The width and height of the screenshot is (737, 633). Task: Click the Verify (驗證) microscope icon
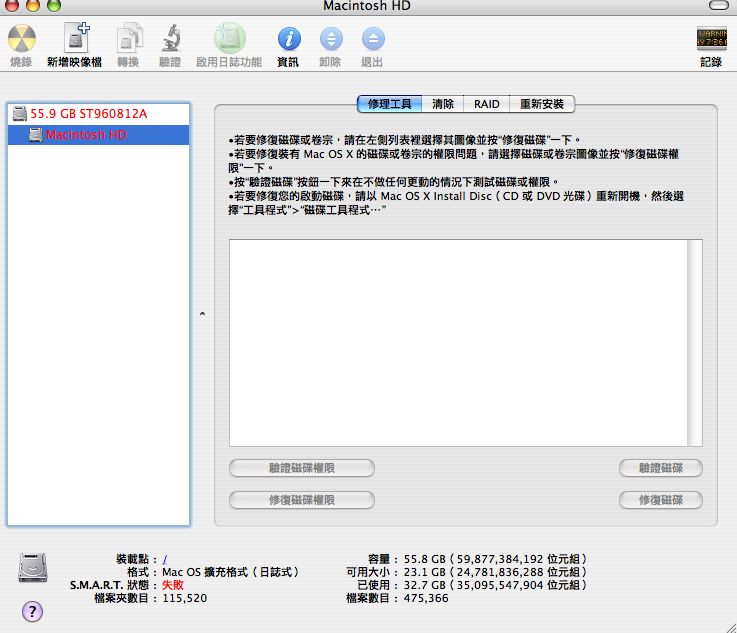coord(171,38)
